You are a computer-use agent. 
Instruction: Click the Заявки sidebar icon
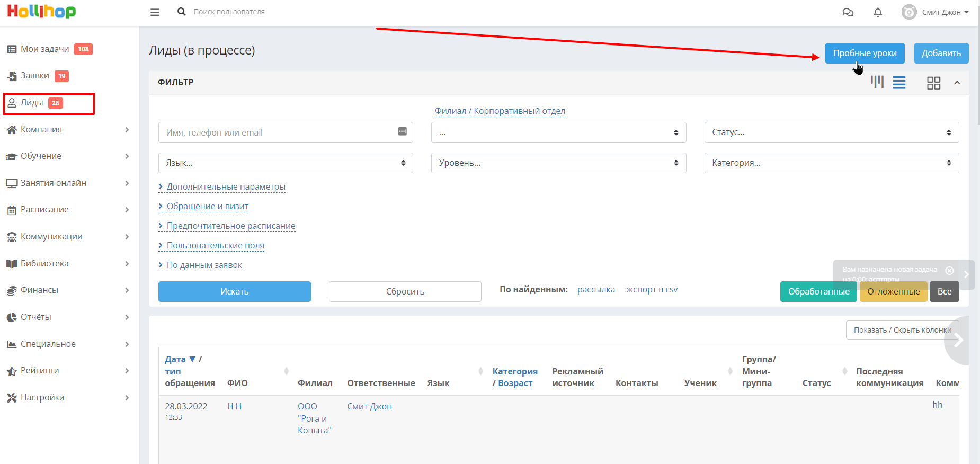click(x=12, y=76)
